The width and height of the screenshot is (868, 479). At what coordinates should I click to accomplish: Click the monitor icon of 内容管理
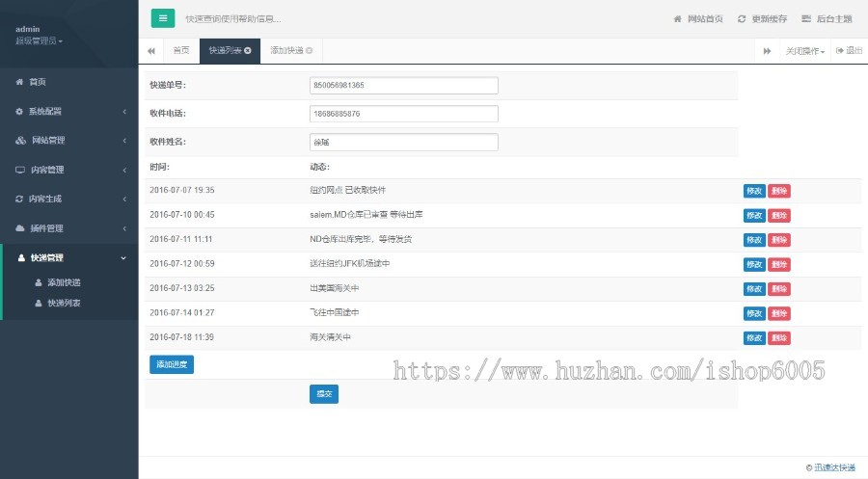20,170
